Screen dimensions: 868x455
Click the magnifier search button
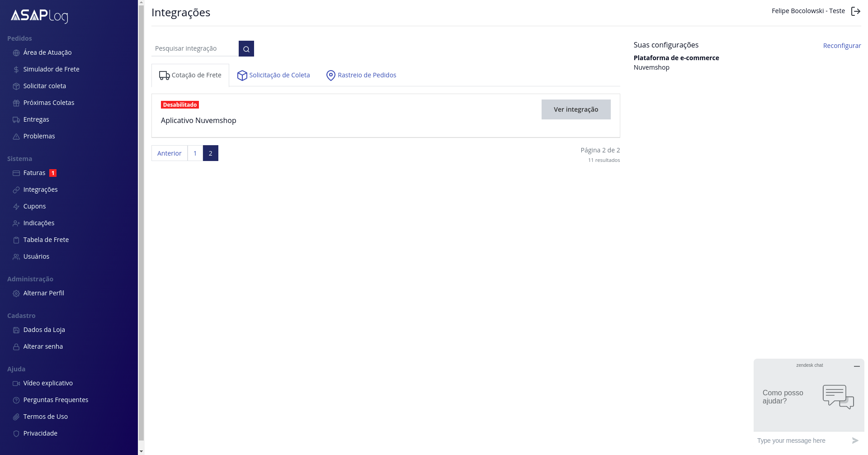(246, 49)
